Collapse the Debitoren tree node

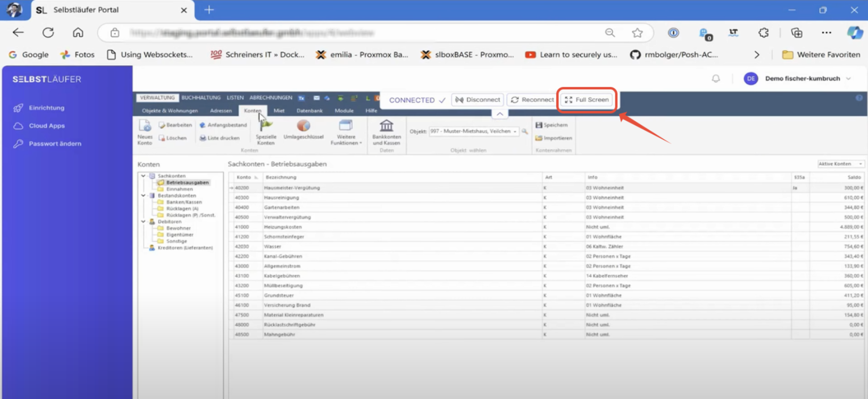coord(143,222)
